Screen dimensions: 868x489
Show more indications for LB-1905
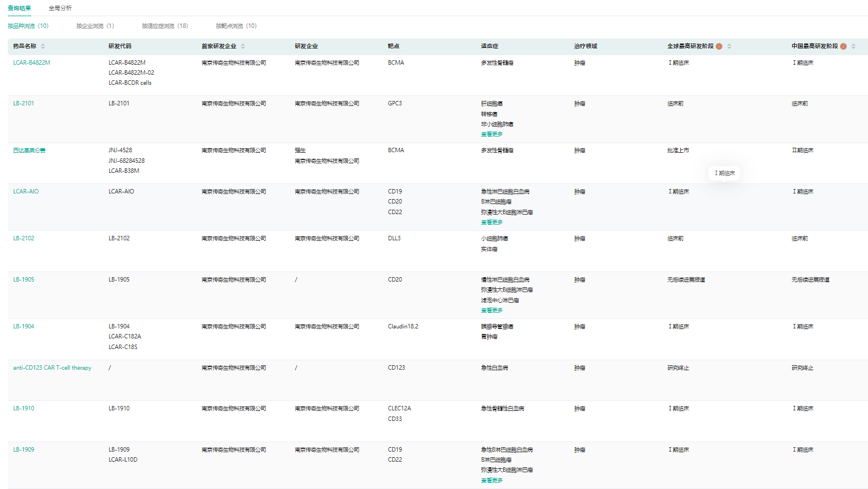pyautogui.click(x=491, y=311)
